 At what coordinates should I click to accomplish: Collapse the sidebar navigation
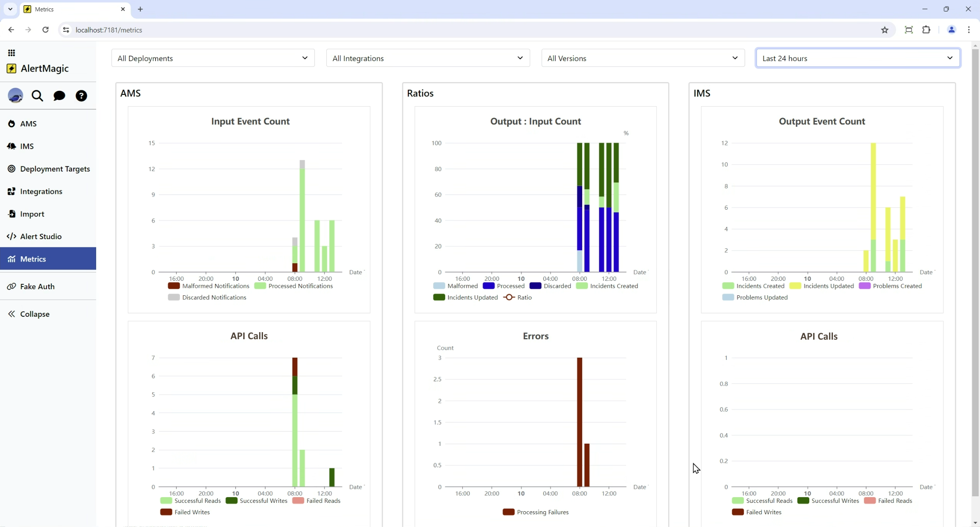(x=35, y=314)
